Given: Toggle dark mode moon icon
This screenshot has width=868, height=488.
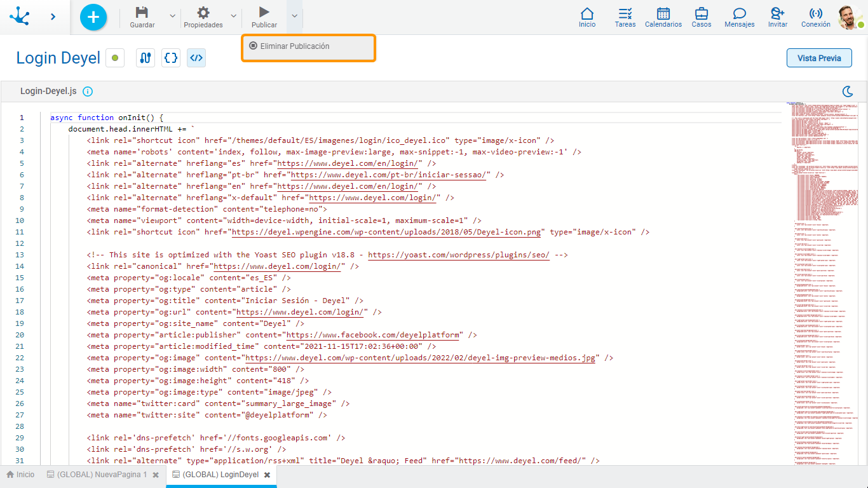Looking at the screenshot, I should (847, 91).
